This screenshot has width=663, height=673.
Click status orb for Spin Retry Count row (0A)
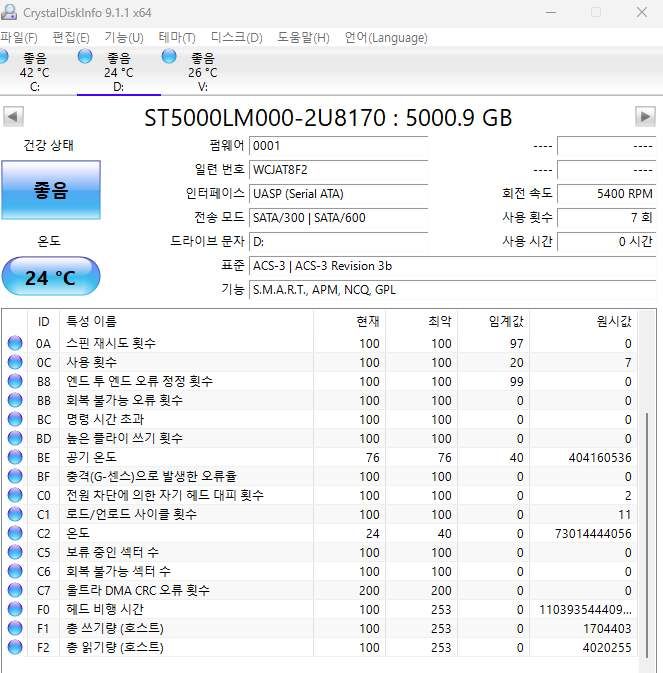click(x=15, y=343)
